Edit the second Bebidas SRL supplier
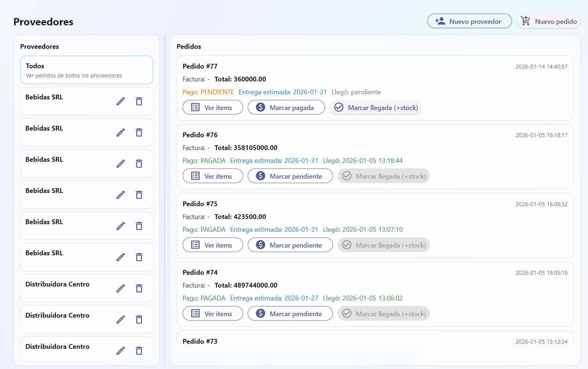This screenshot has height=369, width=588. tap(121, 132)
